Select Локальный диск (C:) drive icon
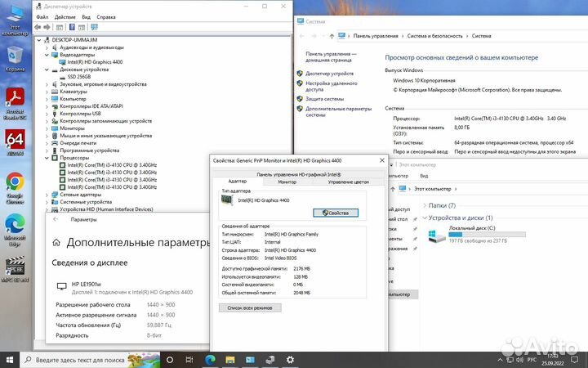 click(436, 235)
